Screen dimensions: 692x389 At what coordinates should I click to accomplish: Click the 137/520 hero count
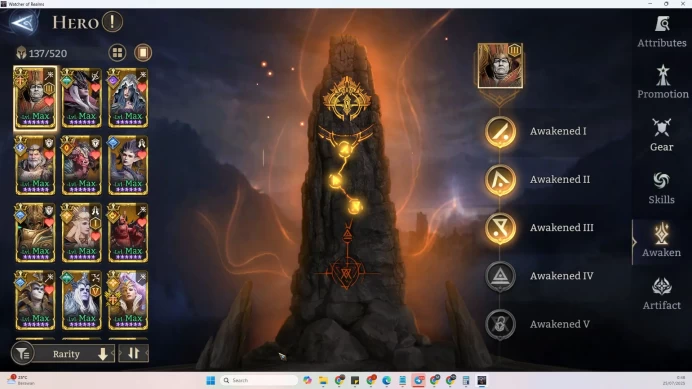[x=48, y=53]
